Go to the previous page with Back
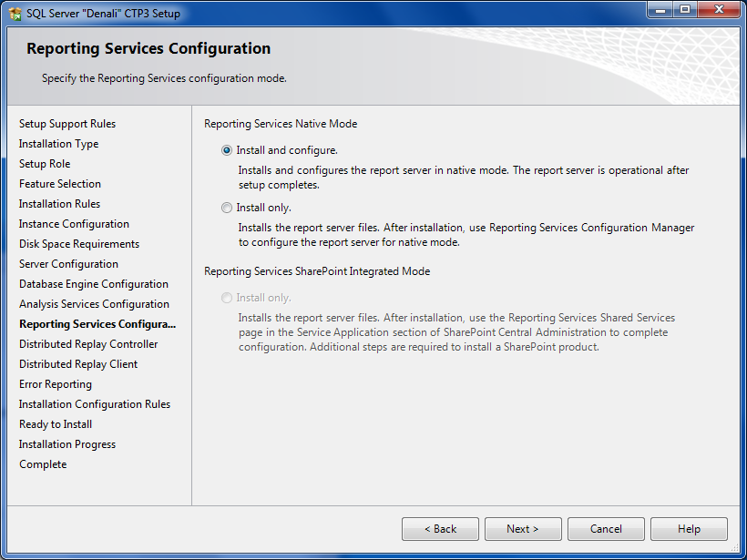The height and width of the screenshot is (560, 747). 440,529
